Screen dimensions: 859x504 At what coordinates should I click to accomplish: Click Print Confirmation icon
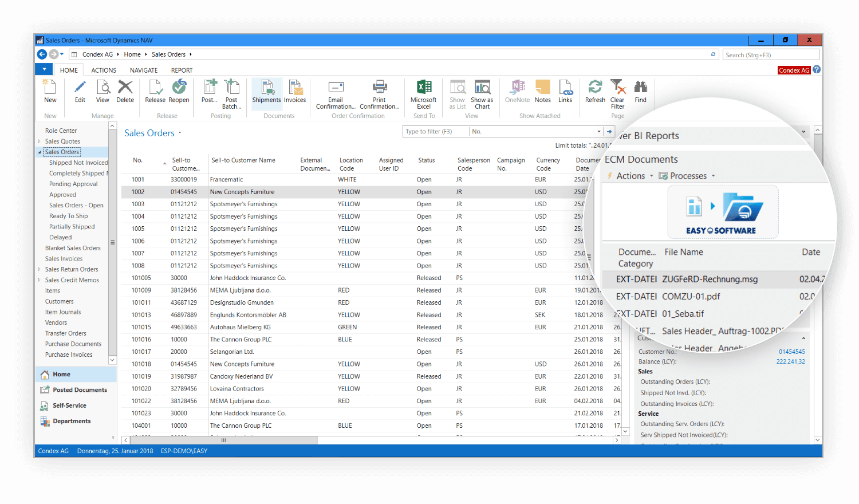[380, 87]
